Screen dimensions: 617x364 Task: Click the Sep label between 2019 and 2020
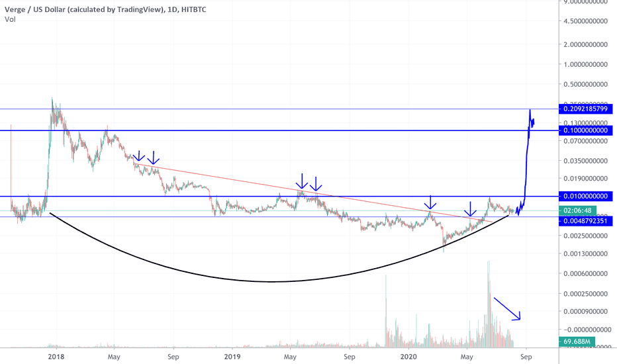click(350, 357)
